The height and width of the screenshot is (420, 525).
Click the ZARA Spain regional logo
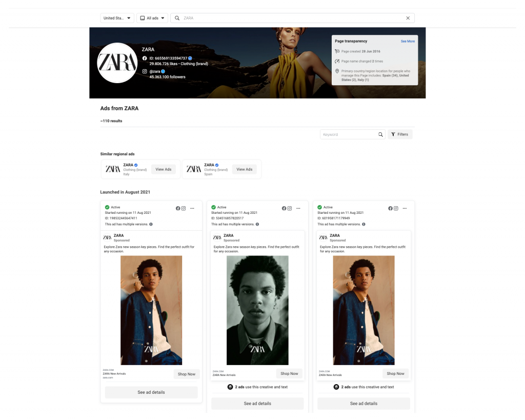(x=194, y=169)
